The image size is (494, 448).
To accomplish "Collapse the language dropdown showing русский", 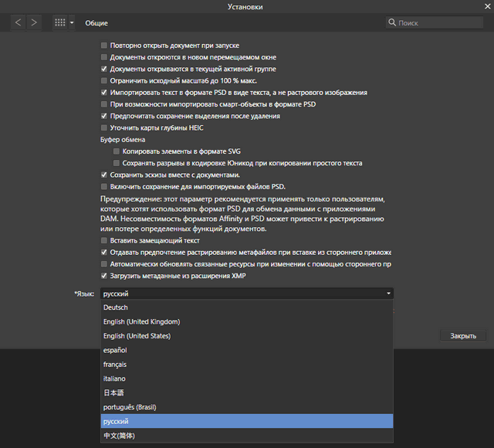I will [389, 294].
